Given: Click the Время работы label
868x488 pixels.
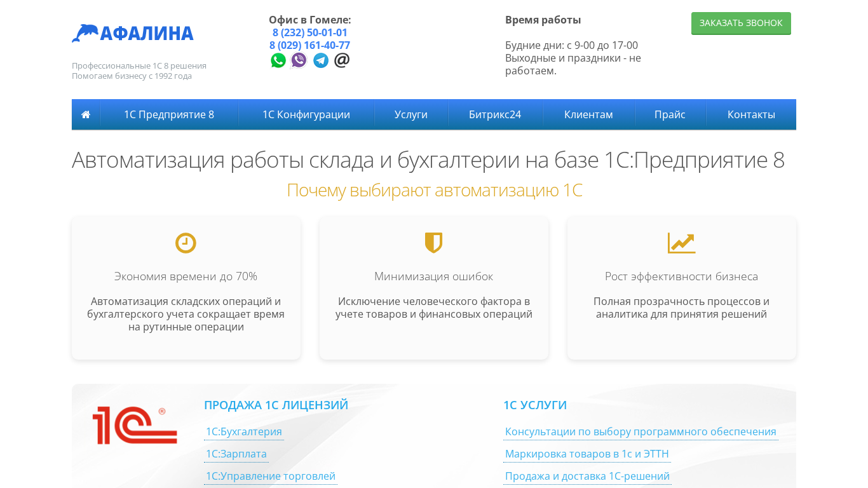Looking at the screenshot, I should tap(543, 20).
